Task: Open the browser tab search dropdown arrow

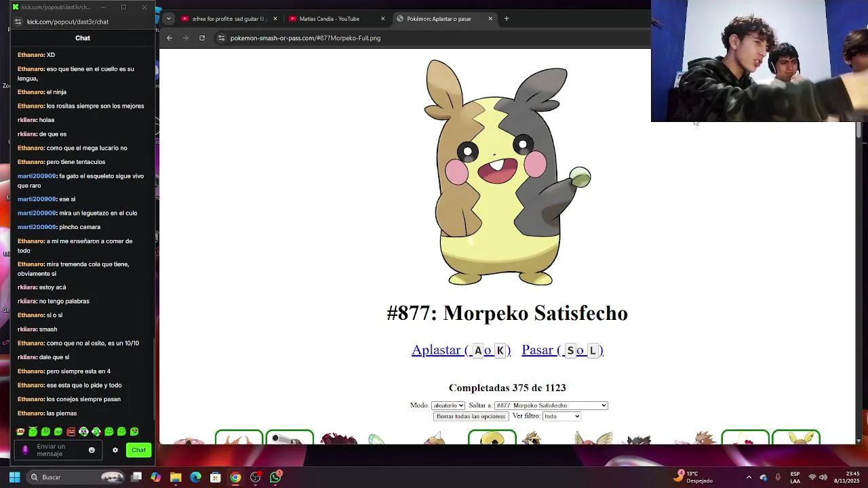Action: [x=168, y=18]
